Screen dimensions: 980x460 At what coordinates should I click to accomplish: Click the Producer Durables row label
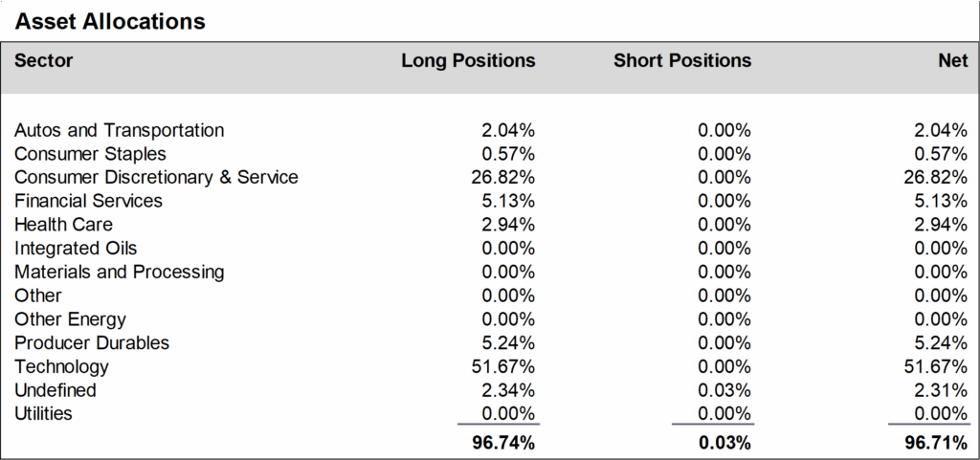[91, 343]
